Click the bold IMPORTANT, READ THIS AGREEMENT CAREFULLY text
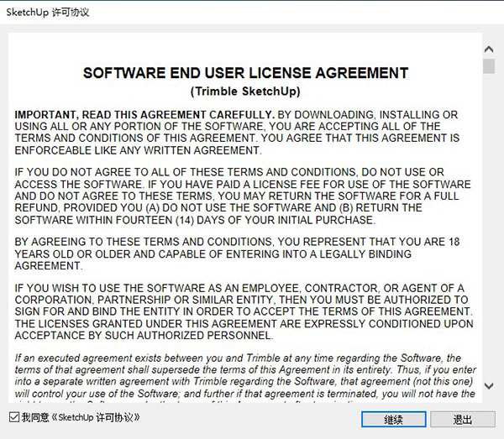 [144, 115]
